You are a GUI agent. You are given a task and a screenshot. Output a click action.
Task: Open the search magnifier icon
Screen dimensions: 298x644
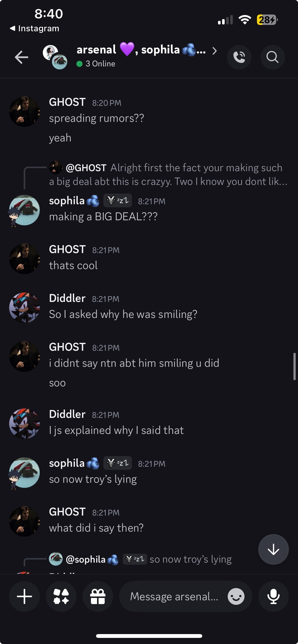272,57
